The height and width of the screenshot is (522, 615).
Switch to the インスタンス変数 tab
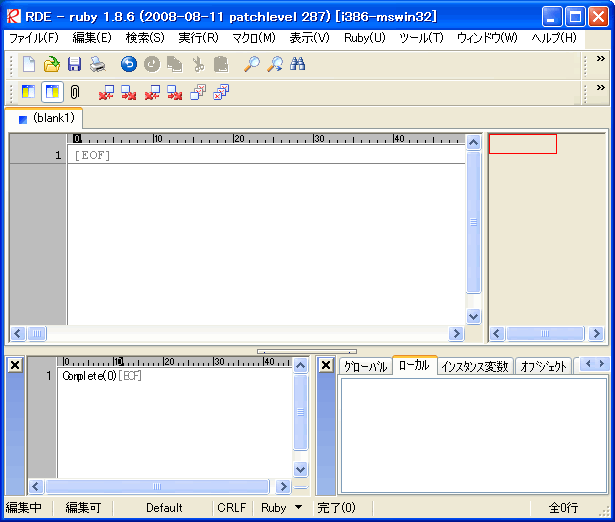[x=475, y=366]
